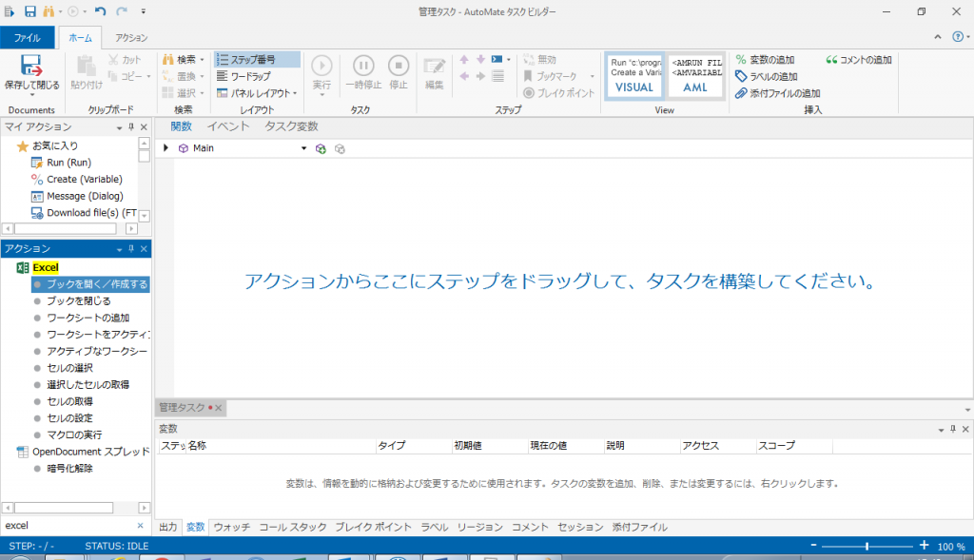The height and width of the screenshot is (560, 974).
Task: Select the Task Variables (タスク変数) tab
Action: pyautogui.click(x=291, y=126)
